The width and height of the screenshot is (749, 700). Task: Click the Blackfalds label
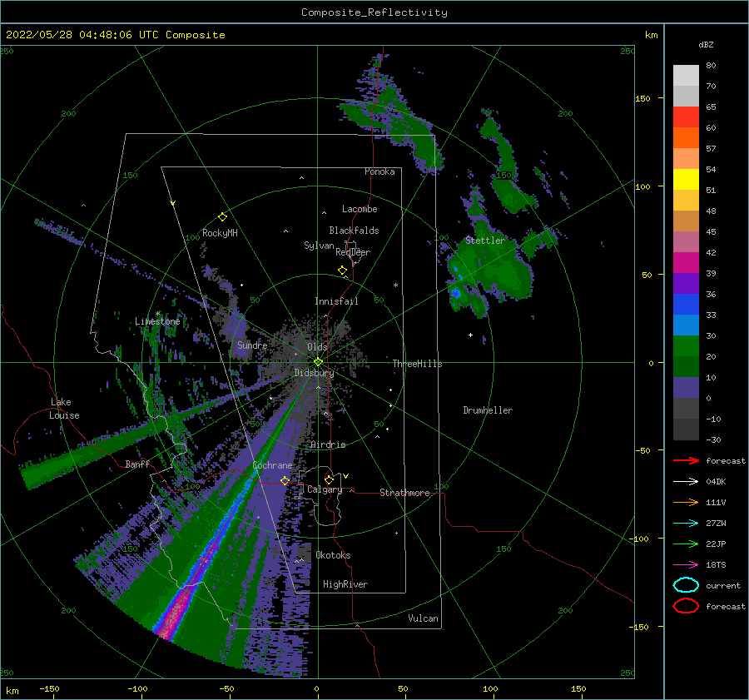(x=354, y=231)
